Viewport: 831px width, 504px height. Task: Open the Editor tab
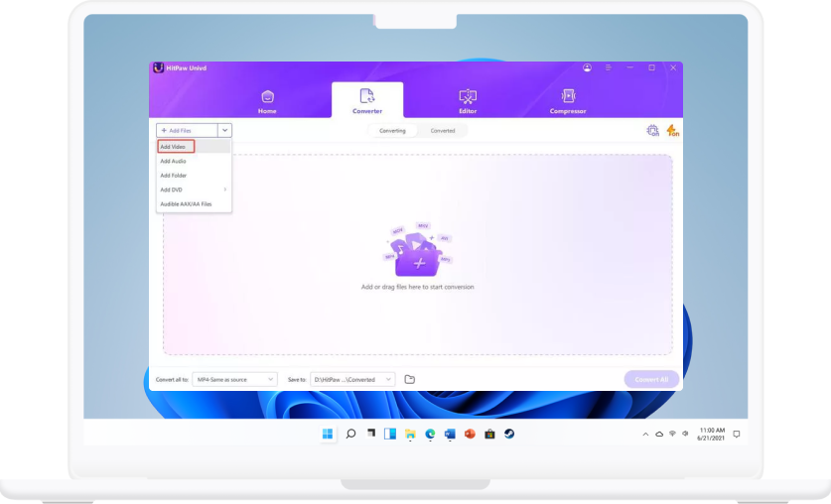(468, 101)
